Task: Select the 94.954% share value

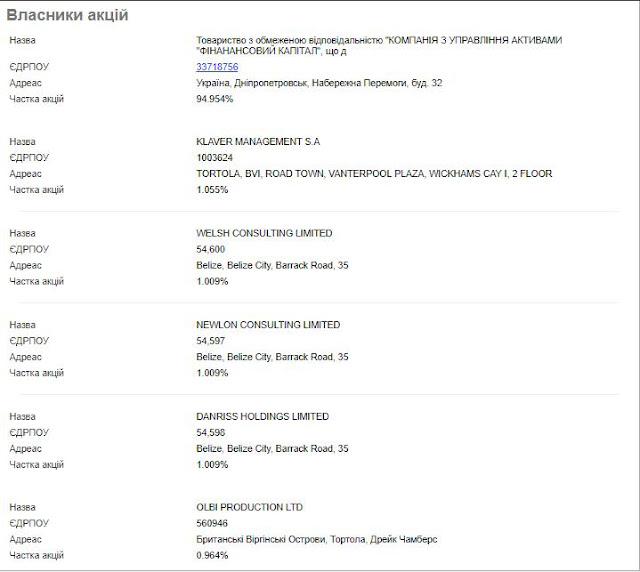Action: 215,99
